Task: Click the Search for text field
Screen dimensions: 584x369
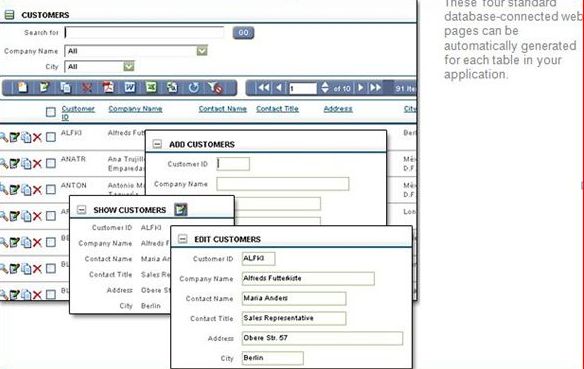Action: [x=145, y=33]
